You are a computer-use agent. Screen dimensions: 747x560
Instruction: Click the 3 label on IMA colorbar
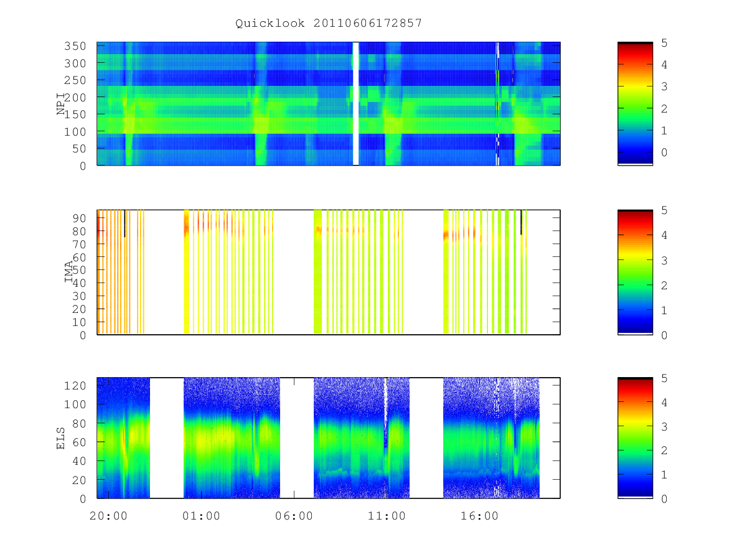click(665, 260)
